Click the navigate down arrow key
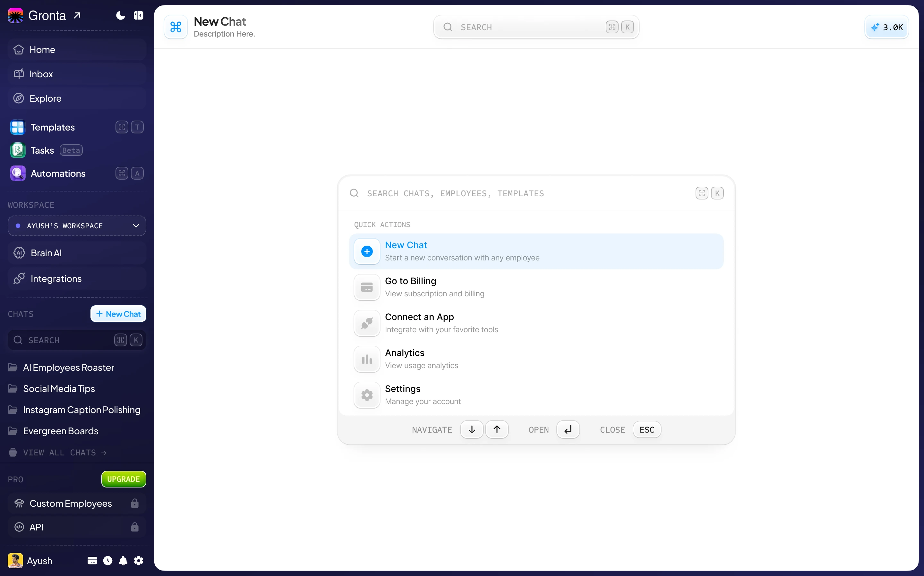Screen dimensions: 924x576 pos(472,430)
